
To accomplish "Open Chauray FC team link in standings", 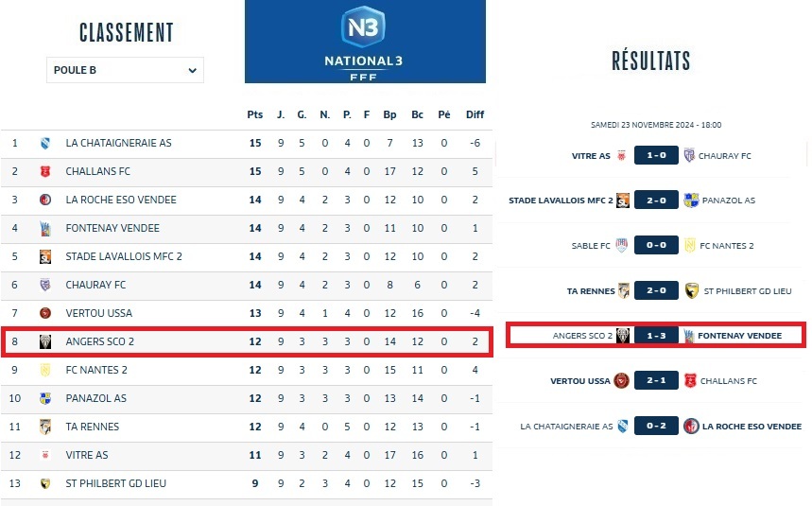I will coord(95,285).
